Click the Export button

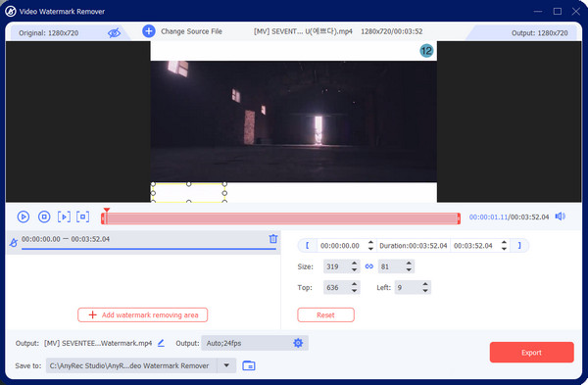tap(531, 353)
